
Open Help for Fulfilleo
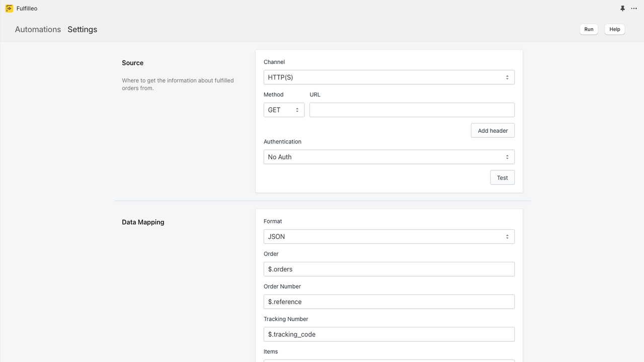click(614, 29)
